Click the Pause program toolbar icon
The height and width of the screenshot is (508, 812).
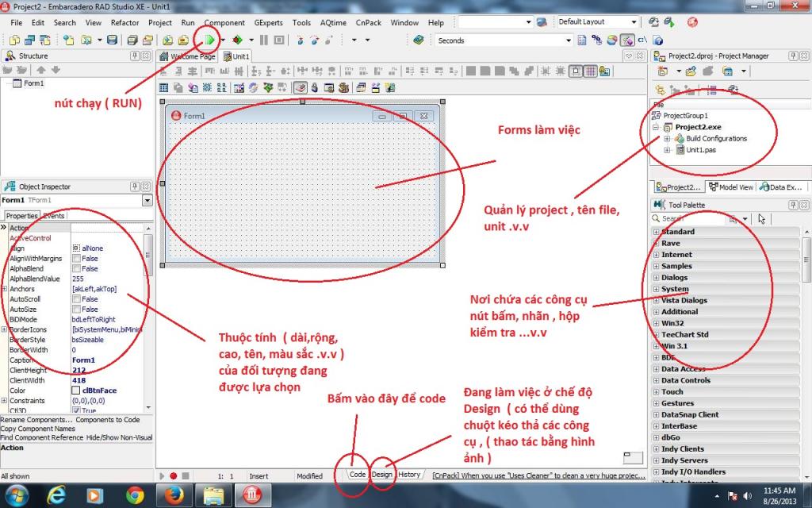pyautogui.click(x=264, y=40)
